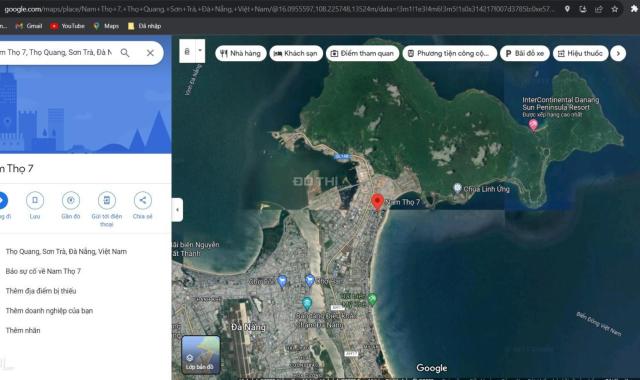
Task: Click the Chùa Linh Ứng marker
Action: [x=458, y=188]
